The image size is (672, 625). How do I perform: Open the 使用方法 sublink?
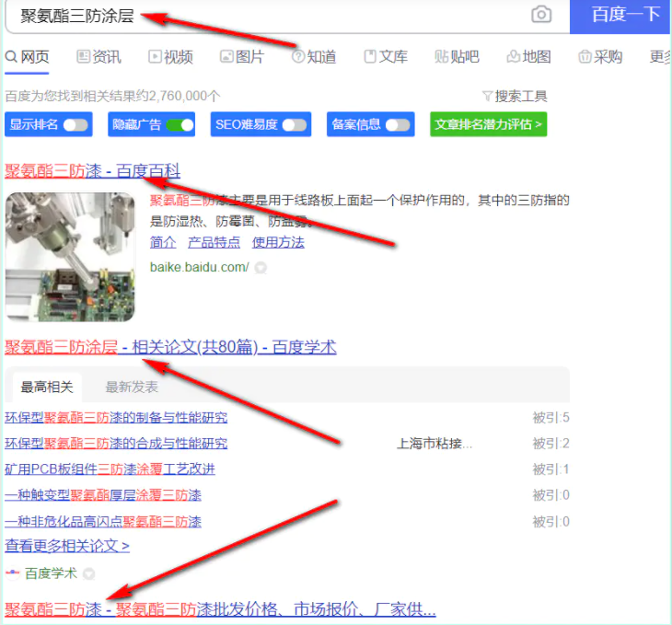pos(278,242)
